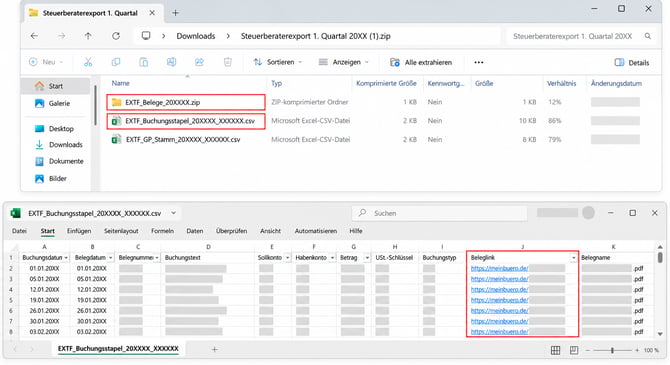Click the Paste icon in Explorer toolbar
This screenshot has height=365, width=670.
pos(144,62)
